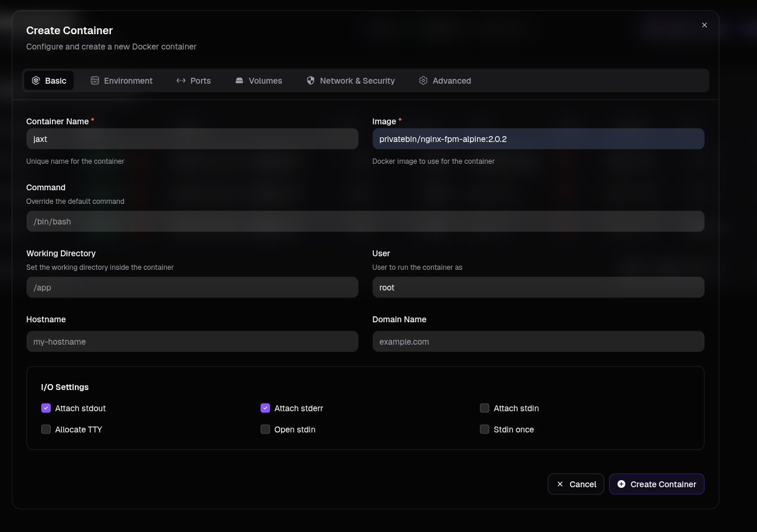Enable the Stdin once checkbox

coord(485,429)
